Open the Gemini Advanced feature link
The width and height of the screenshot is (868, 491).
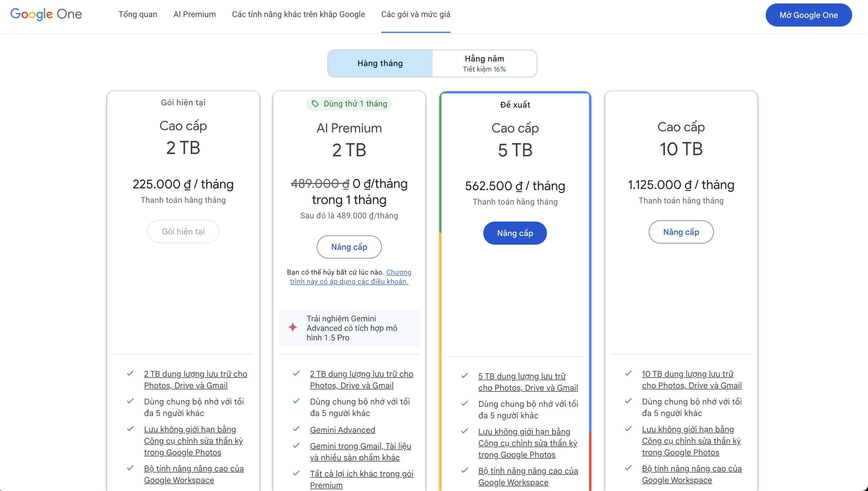pyautogui.click(x=342, y=430)
